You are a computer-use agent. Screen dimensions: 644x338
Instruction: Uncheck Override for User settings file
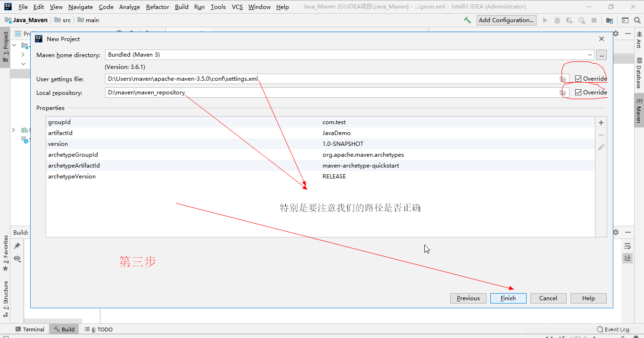578,79
